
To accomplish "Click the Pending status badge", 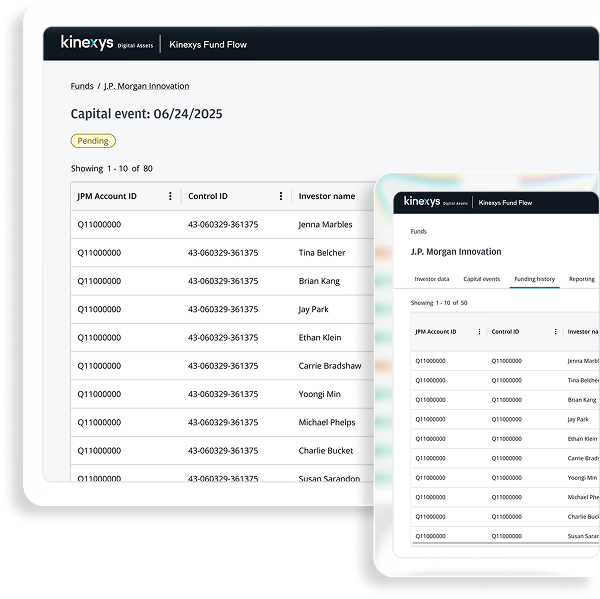I will [93, 141].
